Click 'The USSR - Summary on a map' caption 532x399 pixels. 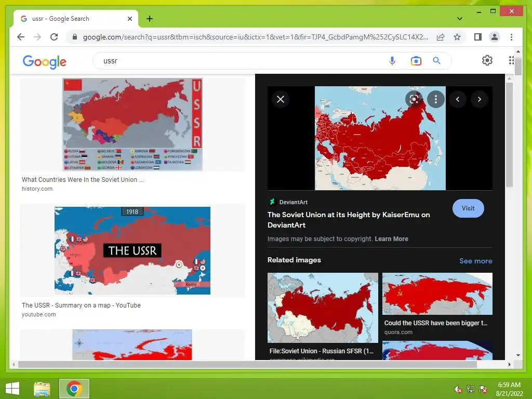81,305
